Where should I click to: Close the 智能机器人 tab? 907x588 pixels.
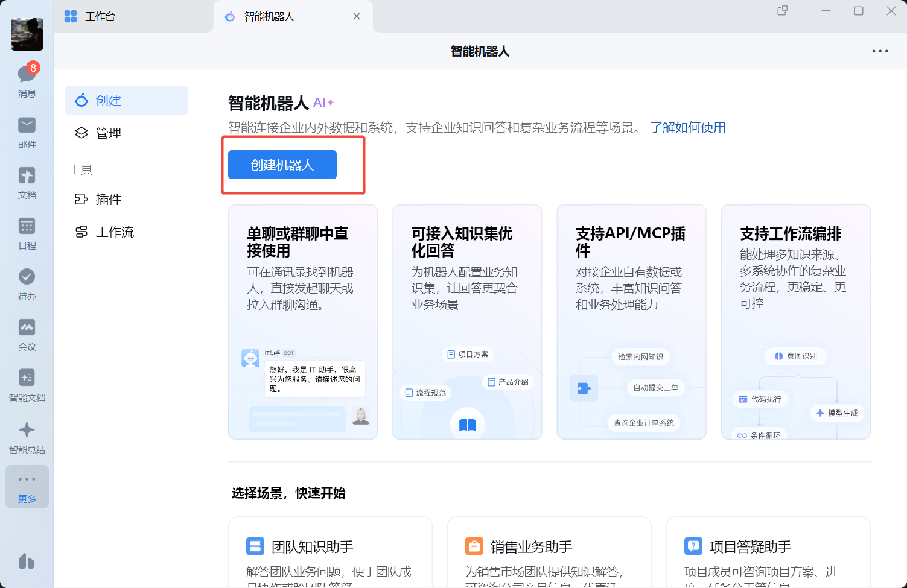tap(357, 16)
